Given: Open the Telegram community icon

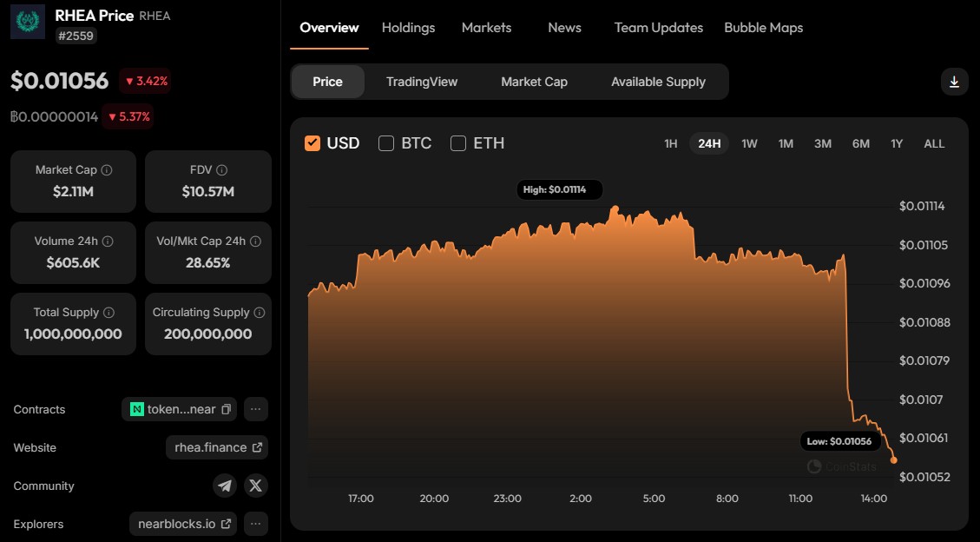Looking at the screenshot, I should (x=225, y=486).
